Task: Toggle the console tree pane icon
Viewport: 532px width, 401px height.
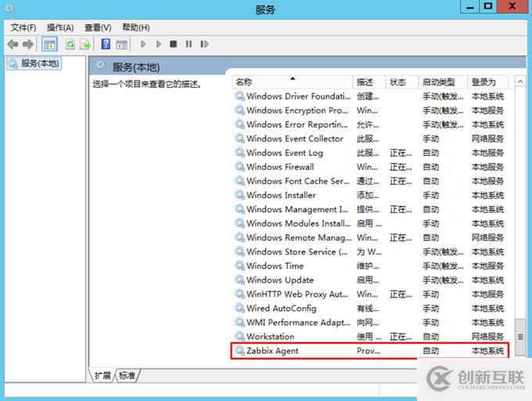Action: 49,44
